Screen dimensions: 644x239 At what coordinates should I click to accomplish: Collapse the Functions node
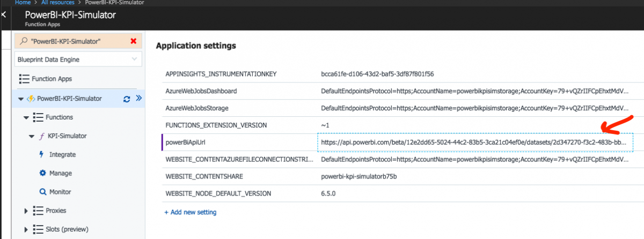coord(26,117)
